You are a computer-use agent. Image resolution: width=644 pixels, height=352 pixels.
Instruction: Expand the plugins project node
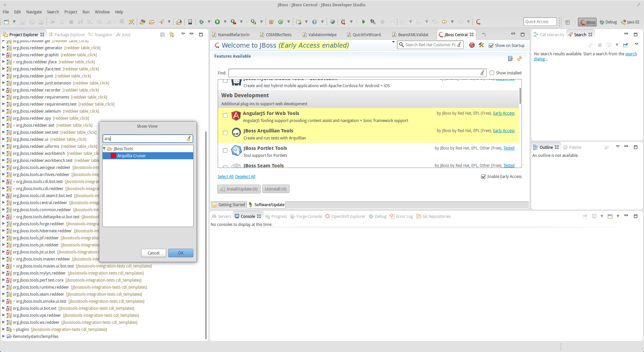3,329
